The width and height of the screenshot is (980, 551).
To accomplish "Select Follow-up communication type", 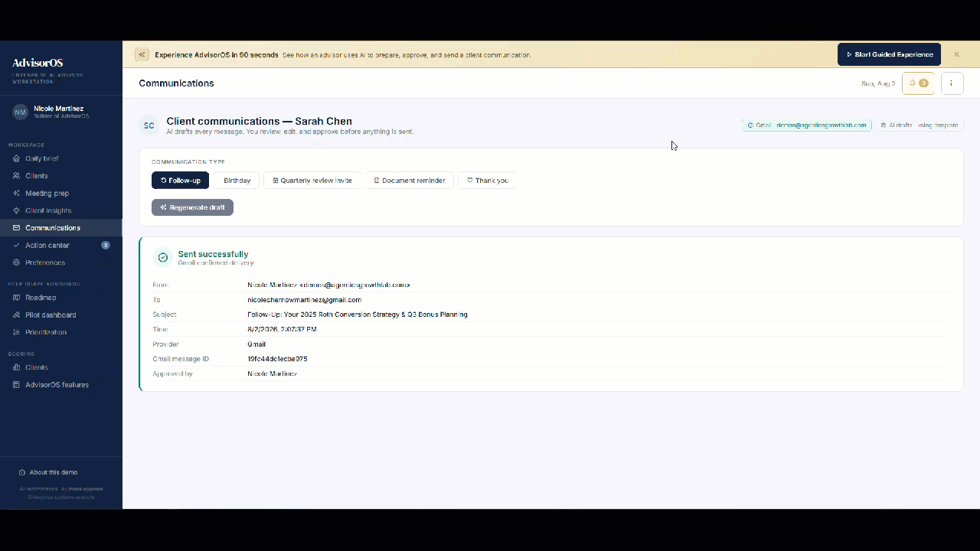I will pos(180,181).
